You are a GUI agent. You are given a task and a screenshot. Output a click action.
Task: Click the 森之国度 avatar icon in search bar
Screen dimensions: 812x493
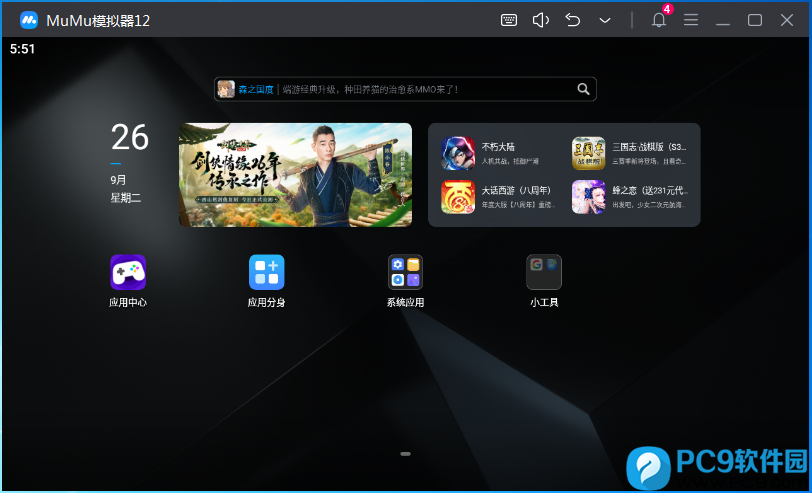(226, 89)
